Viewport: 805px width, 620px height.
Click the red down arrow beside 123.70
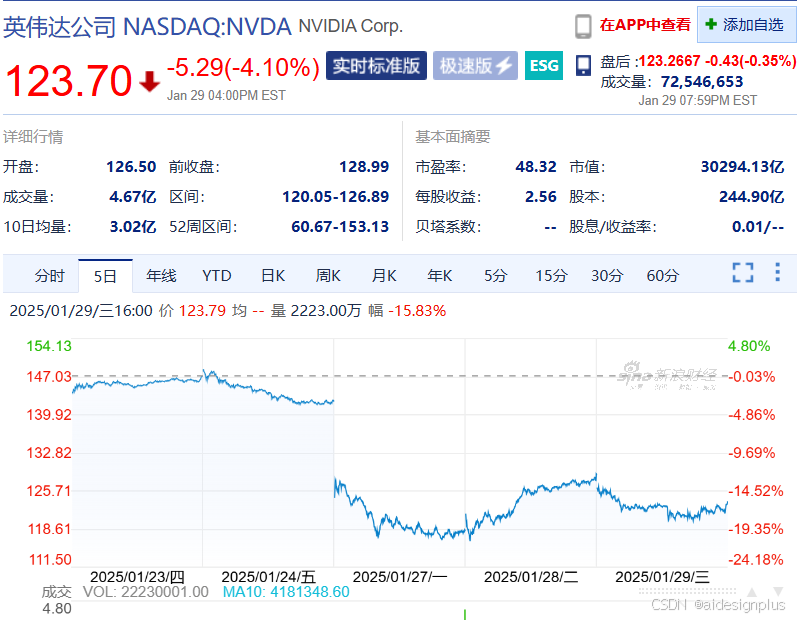click(149, 81)
